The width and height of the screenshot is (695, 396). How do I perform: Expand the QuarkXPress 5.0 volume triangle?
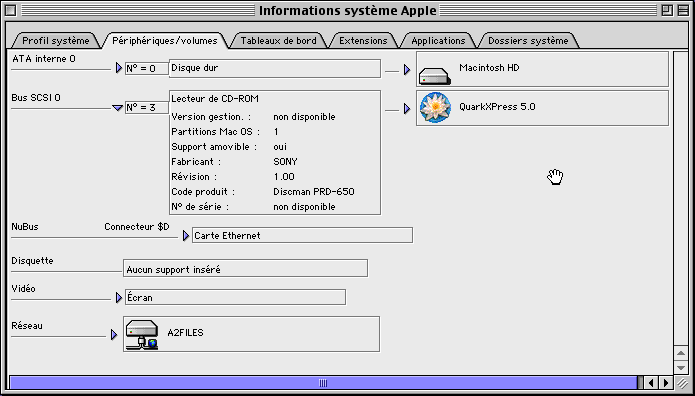[407, 109]
